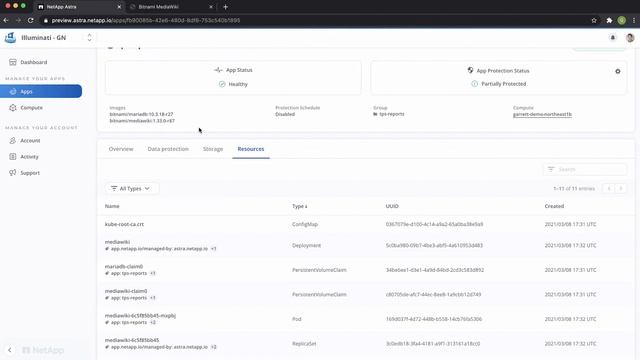Click the App Protection Status gear icon
This screenshot has height=360, width=640.
(618, 71)
